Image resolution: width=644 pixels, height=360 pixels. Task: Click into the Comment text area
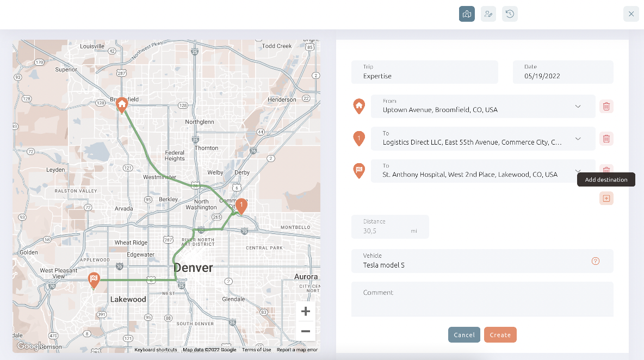click(482, 299)
